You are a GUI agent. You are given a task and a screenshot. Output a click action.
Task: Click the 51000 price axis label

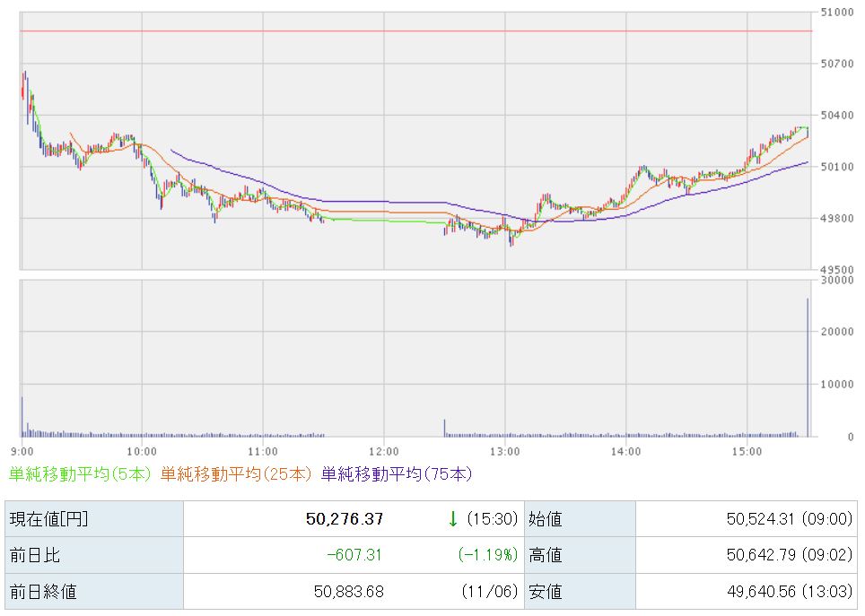click(x=835, y=12)
